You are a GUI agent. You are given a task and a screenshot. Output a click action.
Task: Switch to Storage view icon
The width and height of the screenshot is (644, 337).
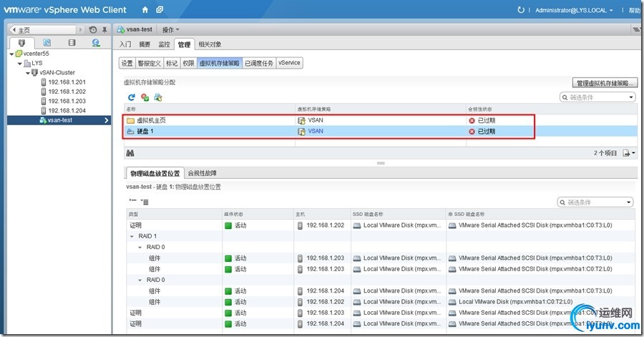72,43
